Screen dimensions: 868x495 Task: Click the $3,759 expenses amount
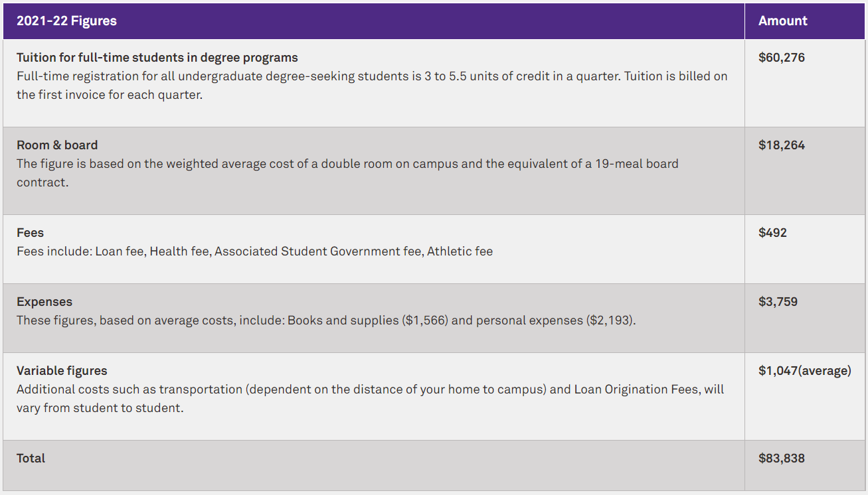click(x=778, y=302)
